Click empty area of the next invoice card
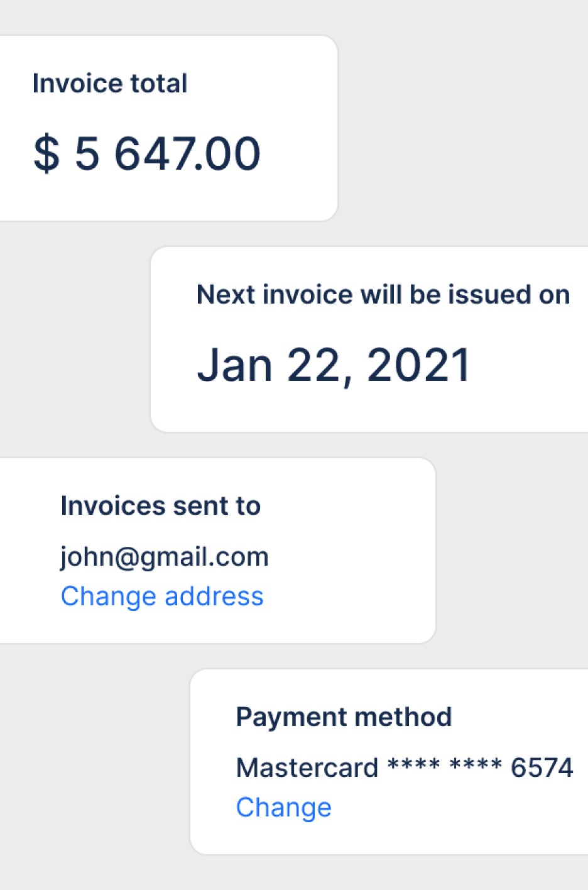The height and width of the screenshot is (890, 588). pyautogui.click(x=534, y=390)
